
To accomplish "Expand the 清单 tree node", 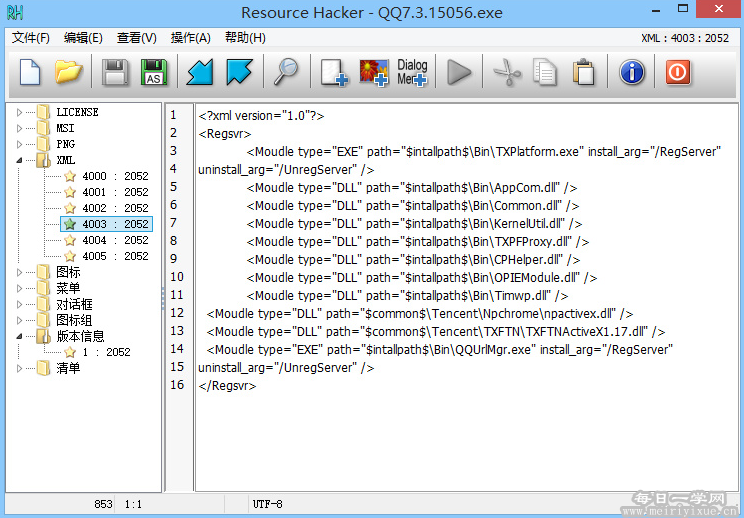I will 19,368.
